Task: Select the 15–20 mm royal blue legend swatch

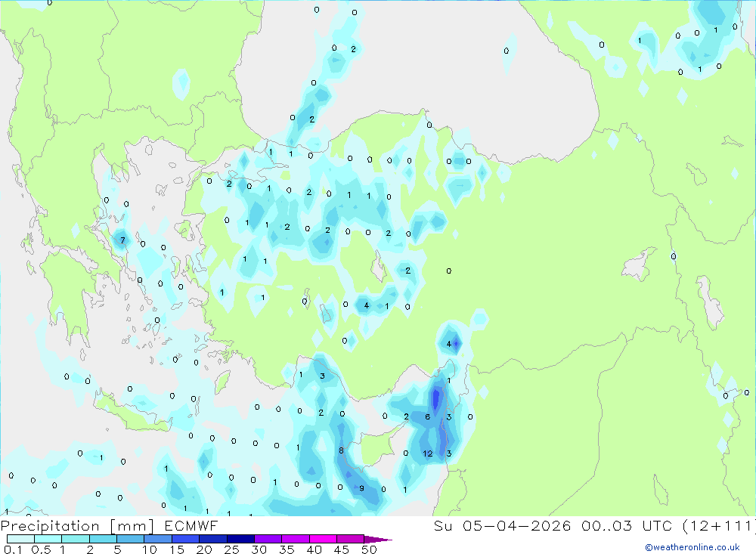Action: click(185, 539)
